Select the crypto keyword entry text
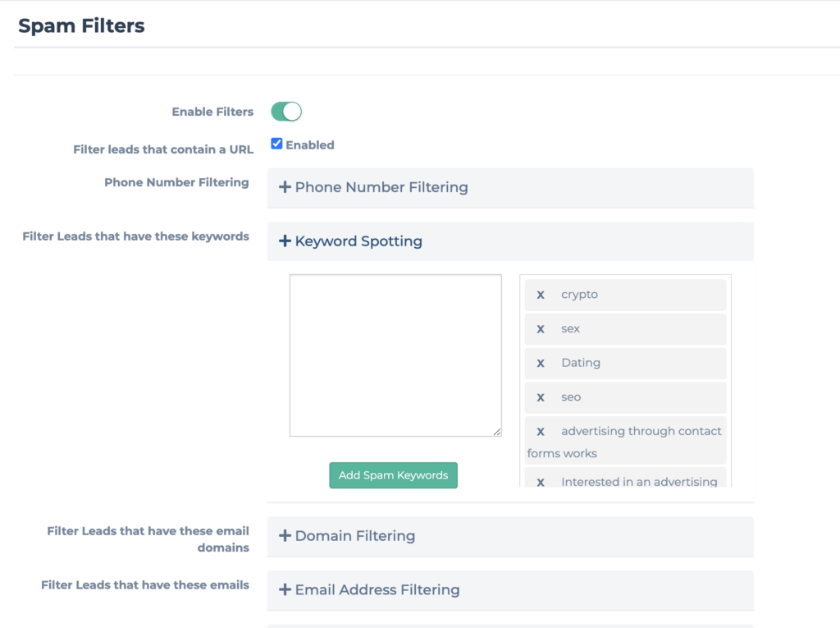The image size is (840, 628). pos(579,295)
